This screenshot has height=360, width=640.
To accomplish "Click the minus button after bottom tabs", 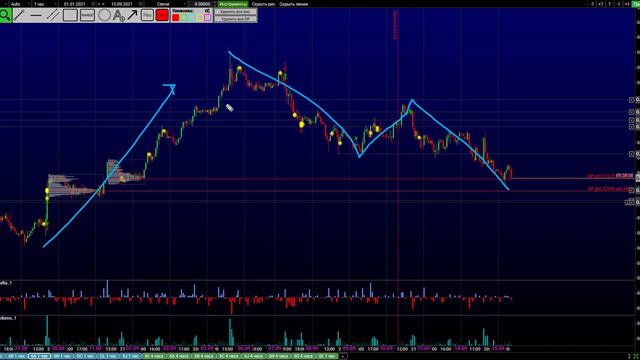I will click(x=343, y=356).
